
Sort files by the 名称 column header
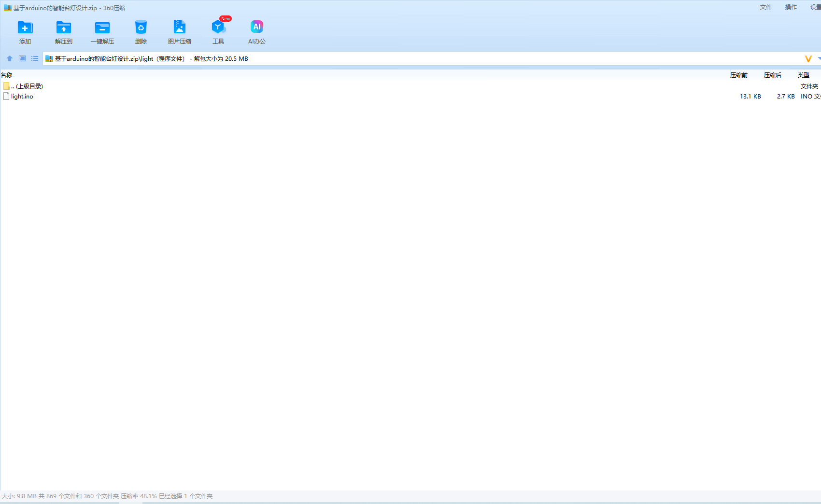7,75
